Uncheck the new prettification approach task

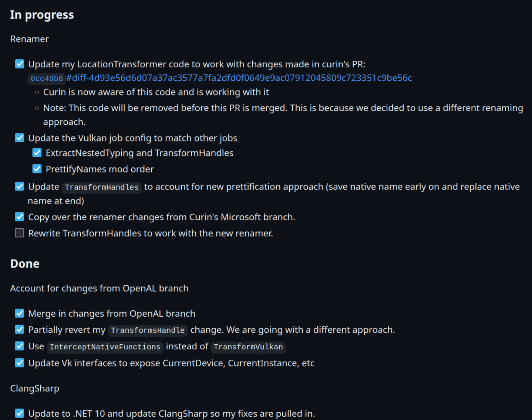(x=20, y=187)
